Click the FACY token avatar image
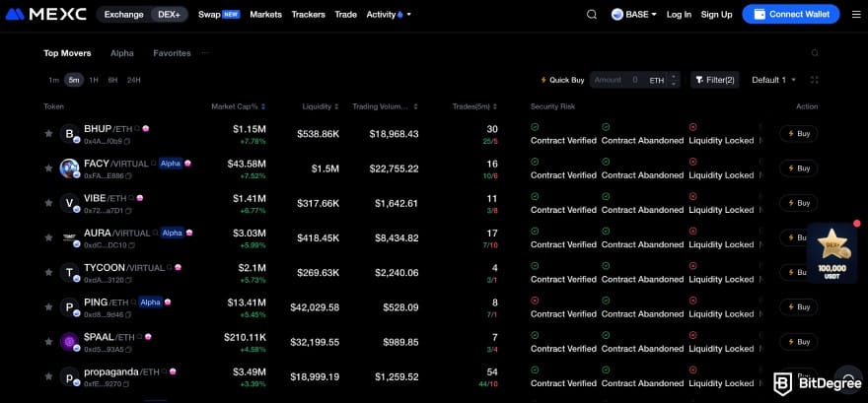 tap(70, 168)
